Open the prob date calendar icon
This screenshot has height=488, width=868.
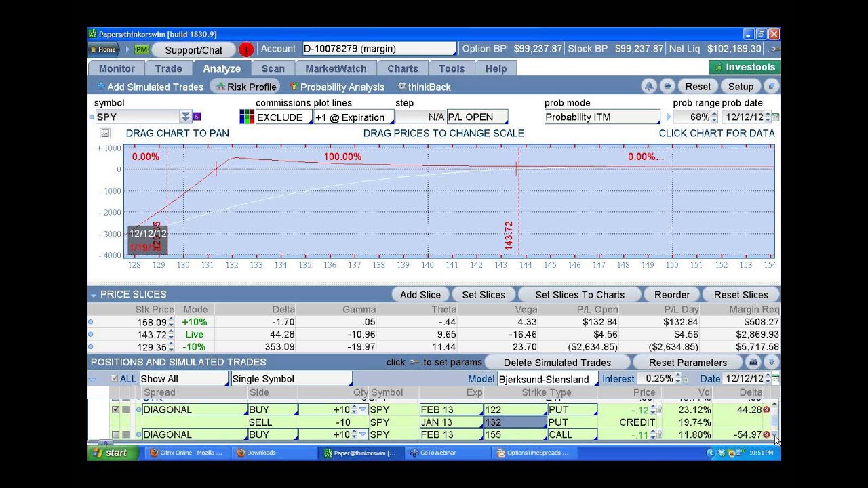(776, 117)
